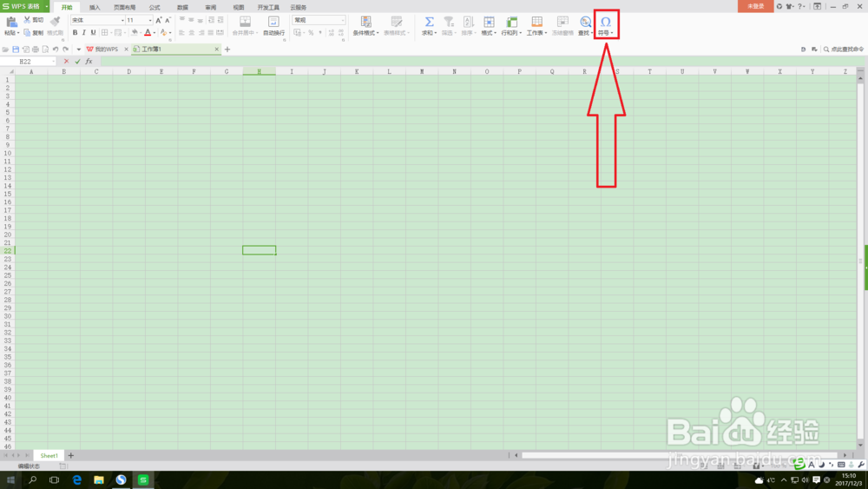Viewport: 868px width, 489px height.
Task: Click the Symbol (符号) omega icon
Action: click(x=606, y=22)
